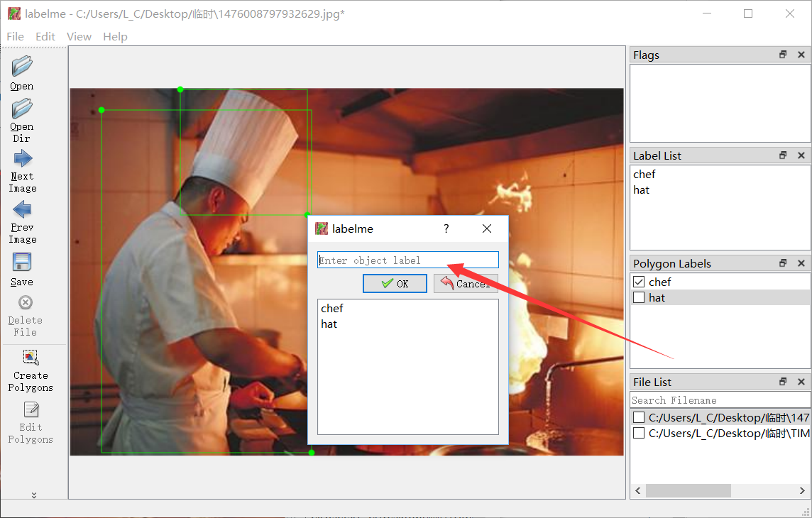Click the Save floppy icon
Screen dimensions: 812x518
tap(22, 262)
